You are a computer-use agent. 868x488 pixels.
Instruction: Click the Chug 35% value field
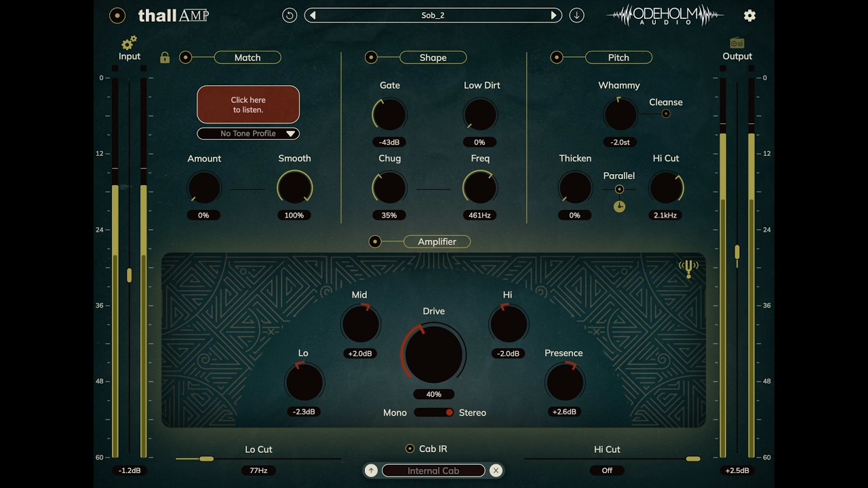(389, 215)
